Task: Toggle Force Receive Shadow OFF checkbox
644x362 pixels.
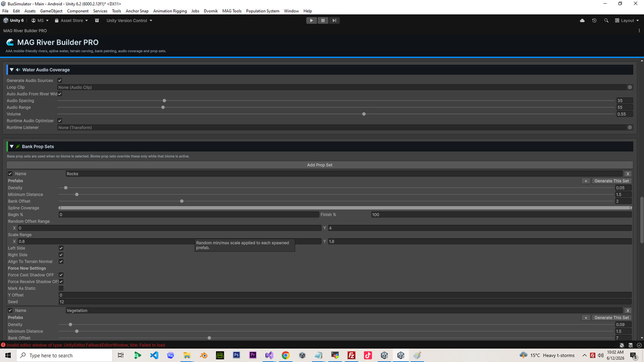Action: click(x=61, y=282)
